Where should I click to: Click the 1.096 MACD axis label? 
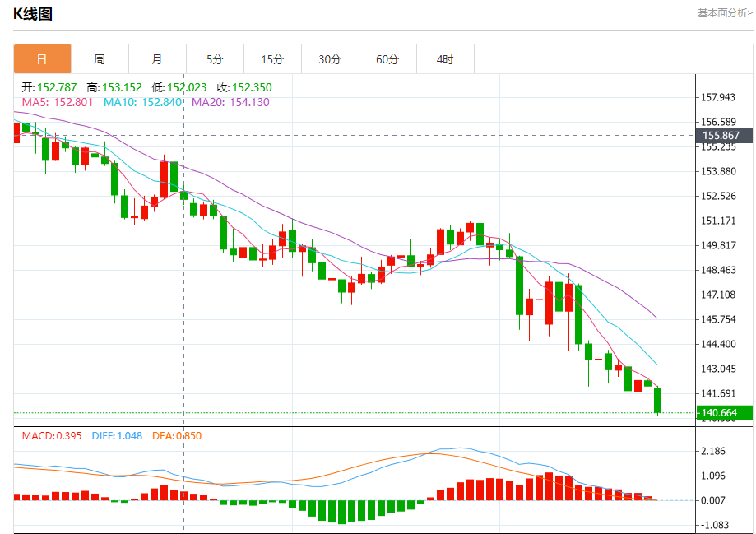pos(712,476)
